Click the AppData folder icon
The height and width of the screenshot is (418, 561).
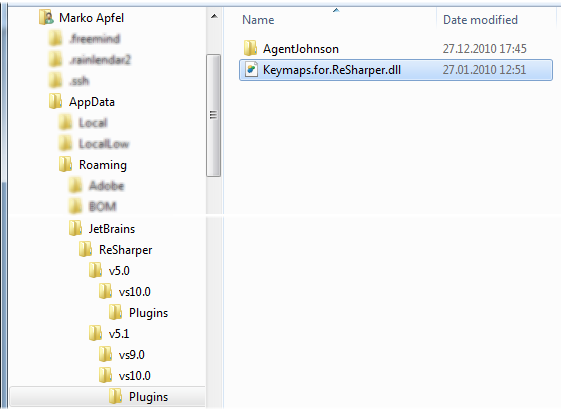(55, 102)
